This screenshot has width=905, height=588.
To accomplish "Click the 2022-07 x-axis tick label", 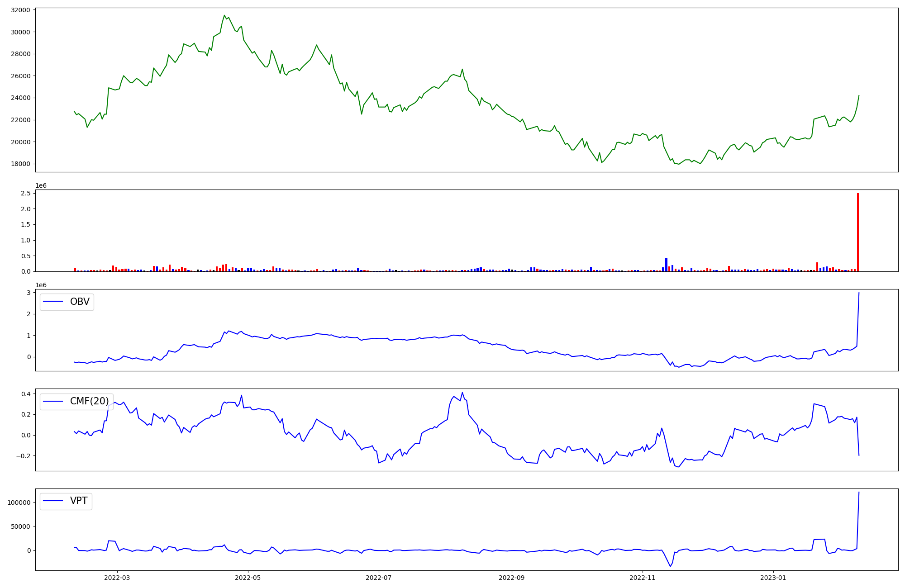I will (378, 578).
